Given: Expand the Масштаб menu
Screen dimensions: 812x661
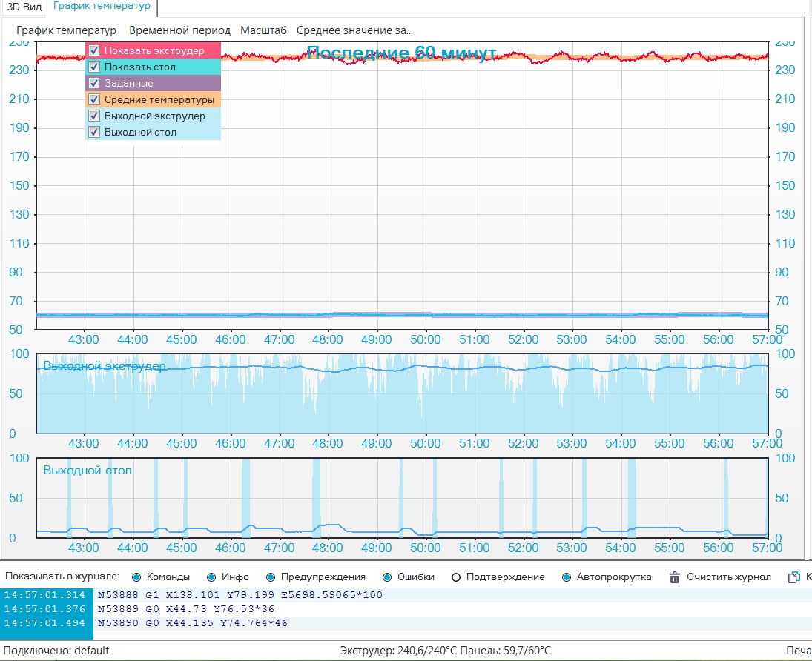Looking at the screenshot, I should point(263,30).
